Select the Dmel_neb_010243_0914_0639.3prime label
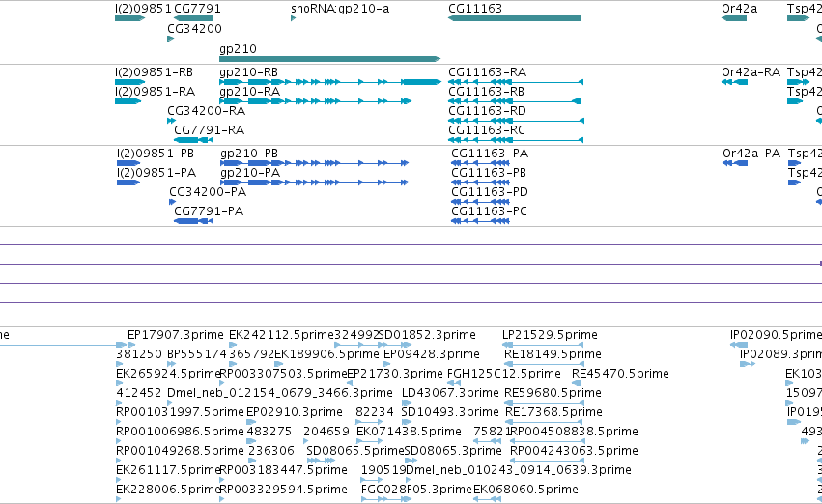The width and height of the screenshot is (822, 504). 519,470
